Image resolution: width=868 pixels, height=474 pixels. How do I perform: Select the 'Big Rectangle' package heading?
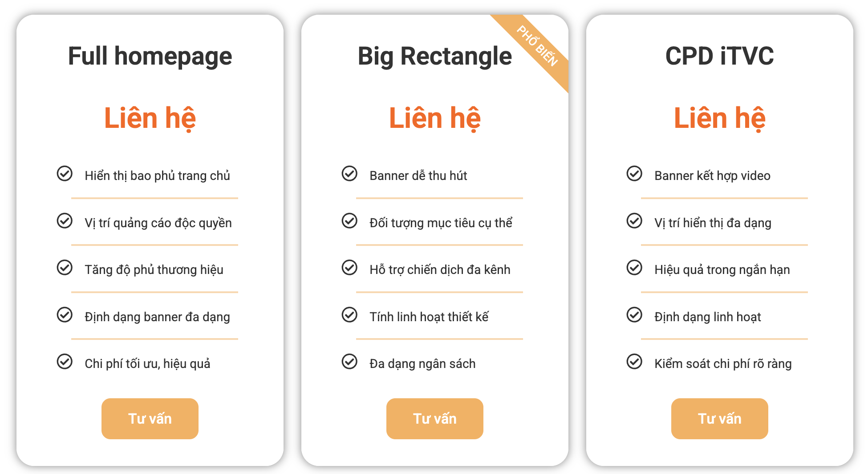435,56
